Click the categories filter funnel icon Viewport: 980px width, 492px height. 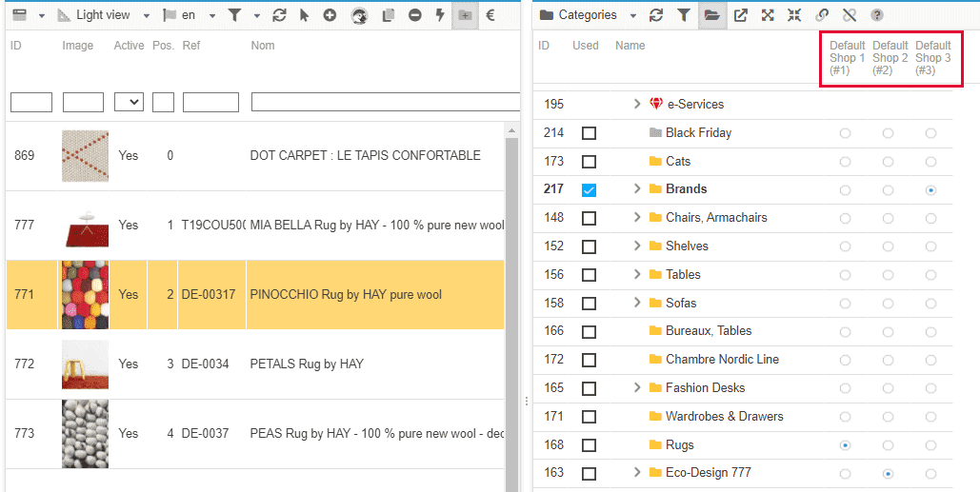tap(683, 15)
